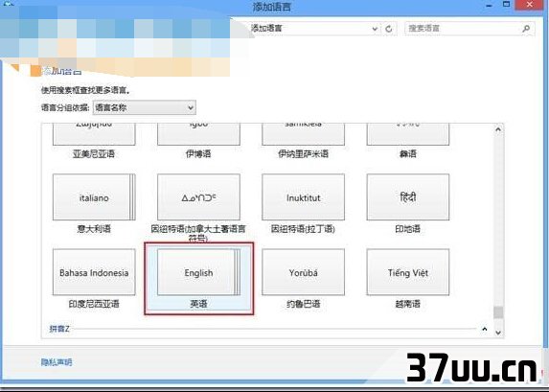
Task: Open the 语言名称 grouping dropdown
Action: pos(145,107)
